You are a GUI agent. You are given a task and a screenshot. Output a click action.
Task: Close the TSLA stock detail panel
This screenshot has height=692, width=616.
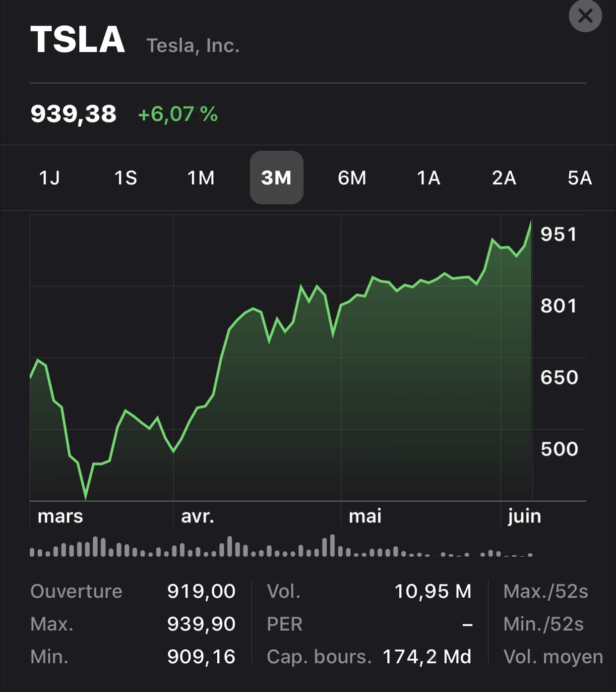tap(585, 16)
